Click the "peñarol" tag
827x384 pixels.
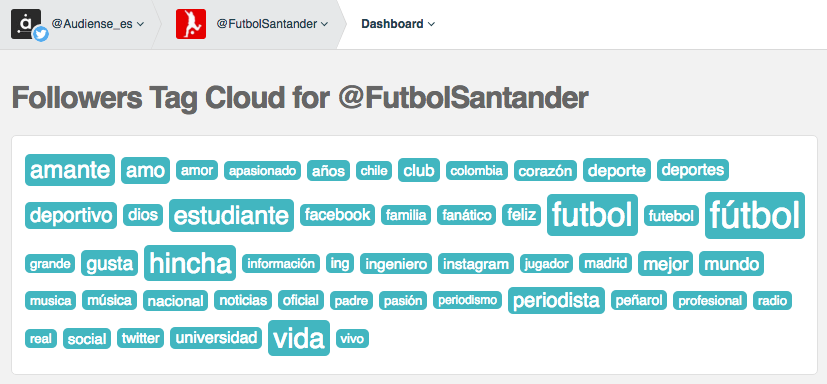[x=639, y=301]
